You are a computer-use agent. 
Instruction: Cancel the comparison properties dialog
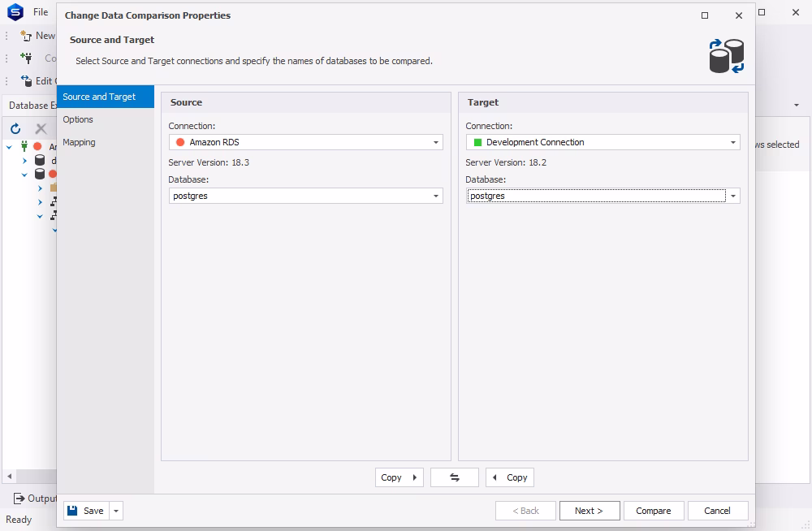coord(718,511)
